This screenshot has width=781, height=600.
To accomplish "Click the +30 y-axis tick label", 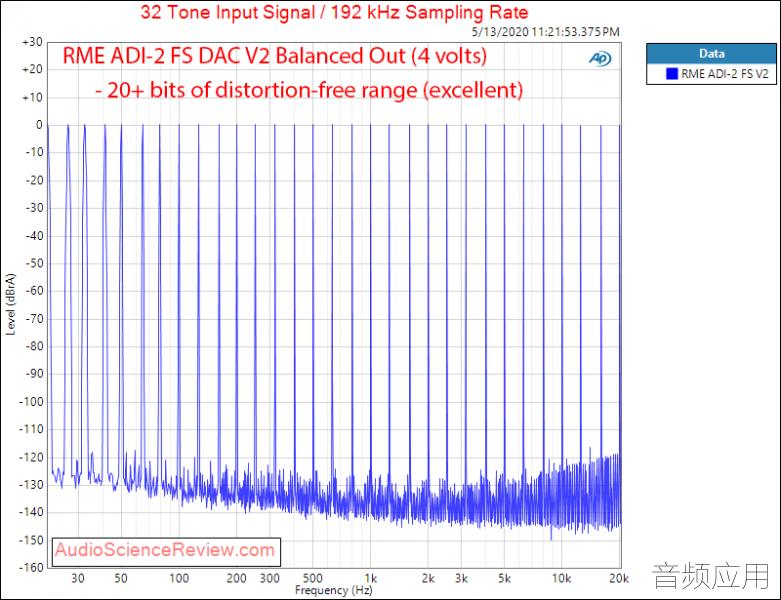I will click(x=32, y=42).
